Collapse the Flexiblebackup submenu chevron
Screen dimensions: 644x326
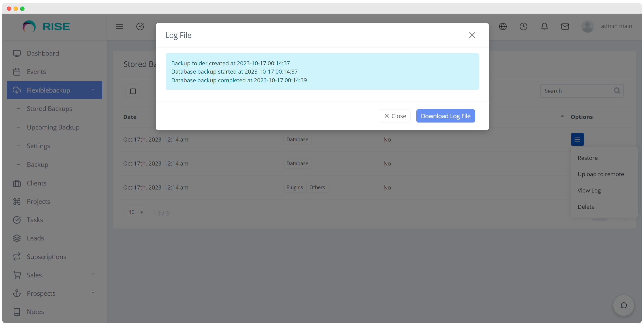[93, 90]
